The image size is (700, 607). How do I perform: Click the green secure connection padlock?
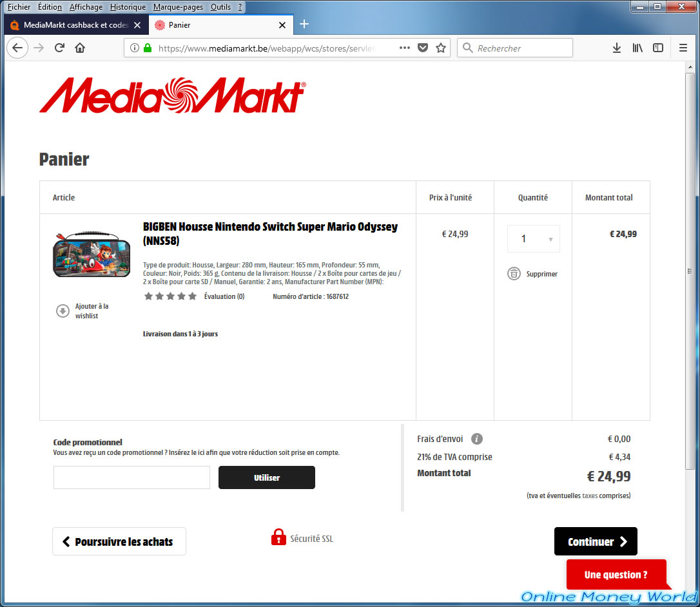[x=148, y=48]
